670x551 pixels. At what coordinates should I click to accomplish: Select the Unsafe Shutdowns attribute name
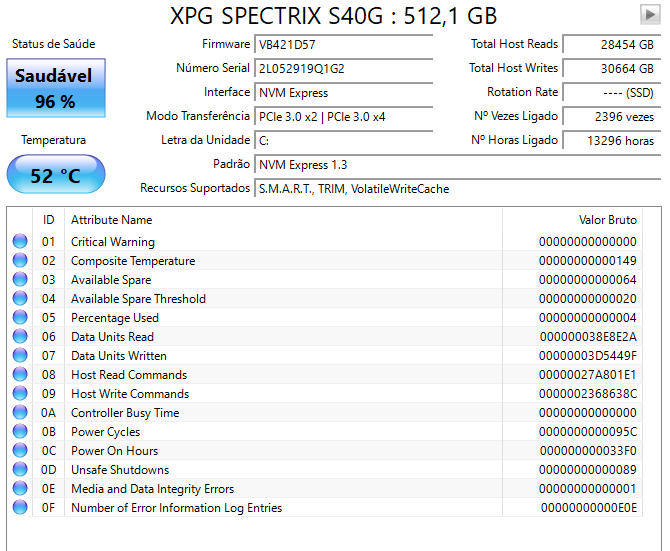click(120, 470)
